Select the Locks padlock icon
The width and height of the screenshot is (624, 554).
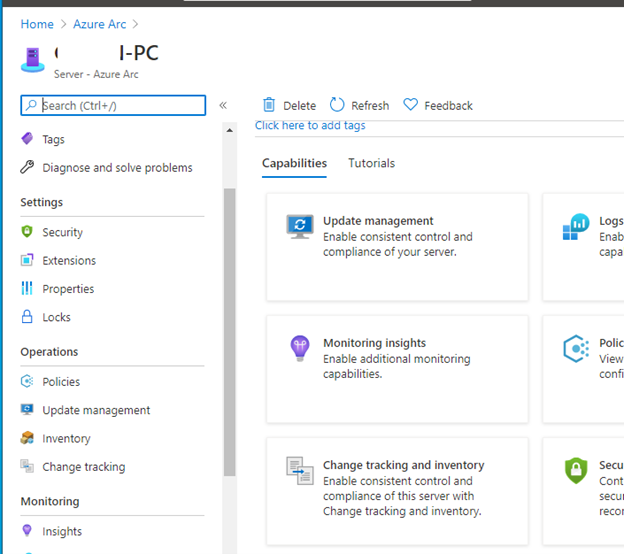click(x=27, y=317)
